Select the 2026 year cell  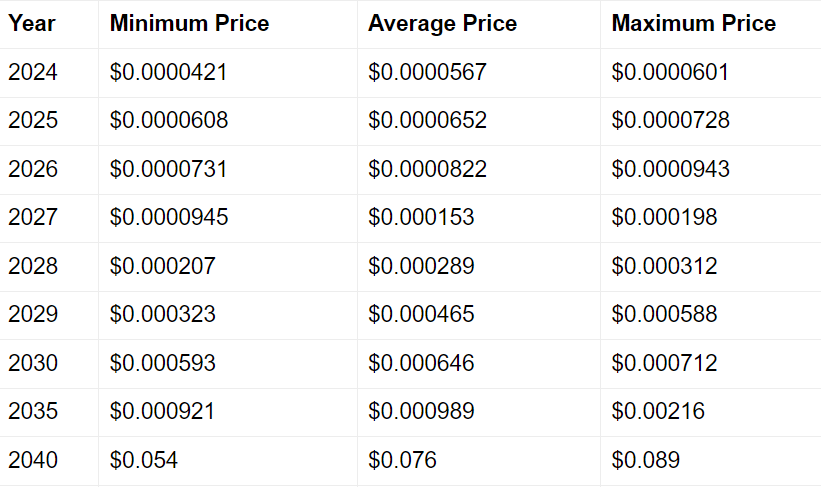coord(33,169)
